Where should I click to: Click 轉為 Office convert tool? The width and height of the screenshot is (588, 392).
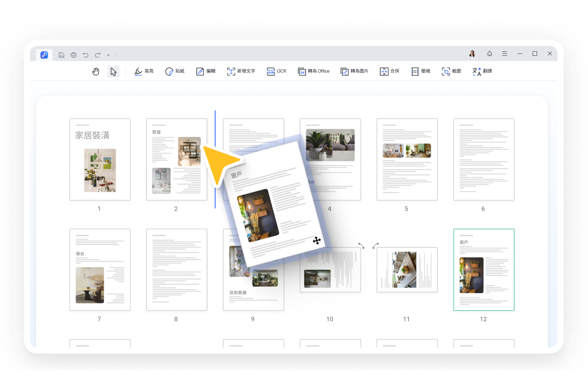coord(314,72)
